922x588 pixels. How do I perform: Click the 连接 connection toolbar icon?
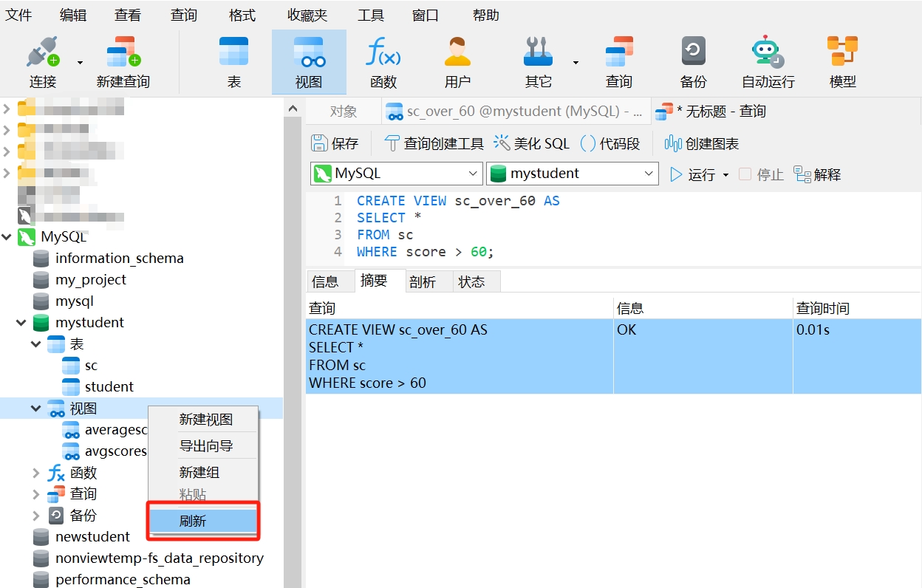[x=43, y=53]
